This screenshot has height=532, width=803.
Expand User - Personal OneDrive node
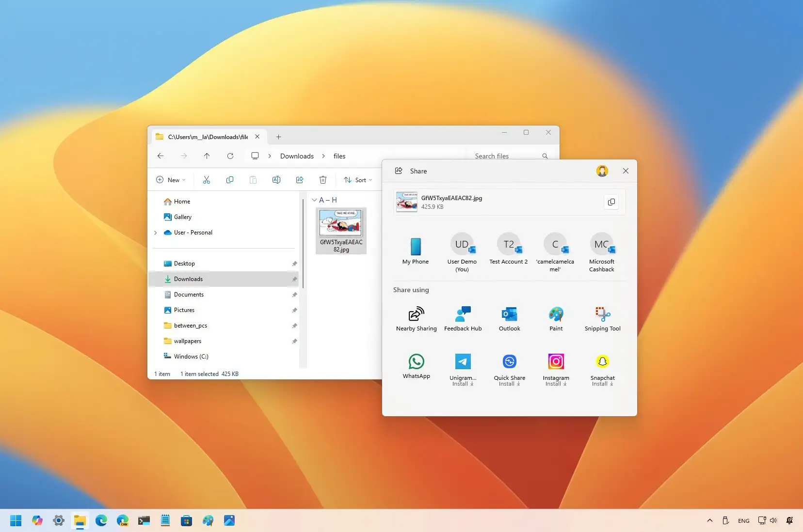pyautogui.click(x=156, y=233)
